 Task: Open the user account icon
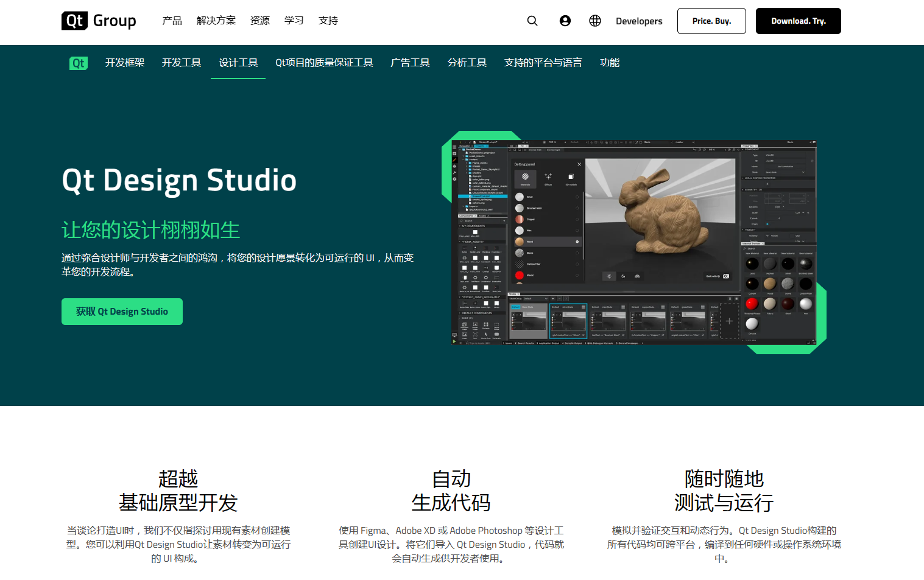[565, 21]
